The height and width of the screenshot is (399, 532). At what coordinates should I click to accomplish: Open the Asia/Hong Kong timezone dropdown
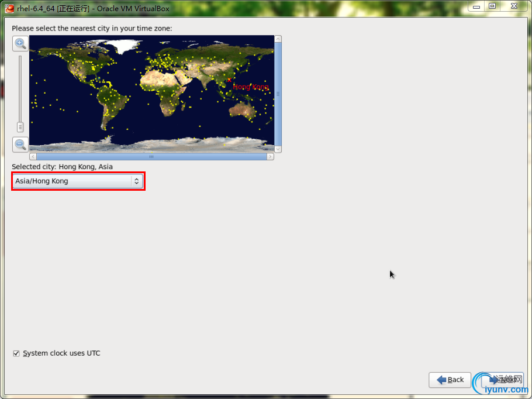click(x=78, y=181)
